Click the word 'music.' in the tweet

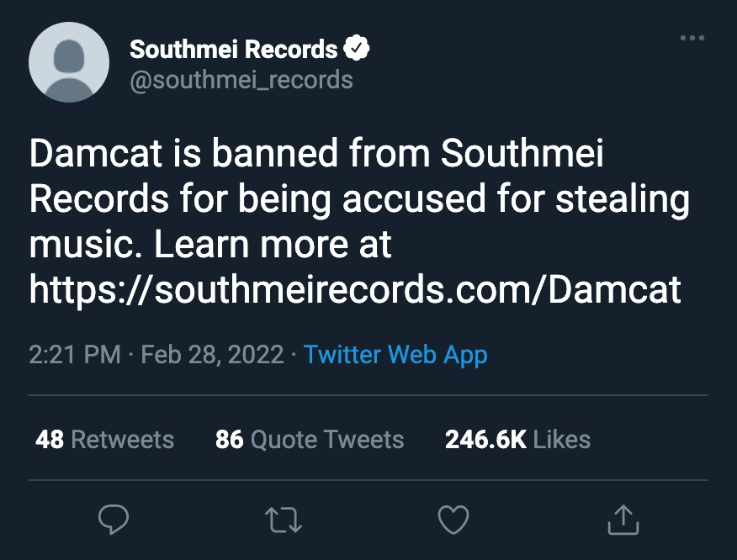87,245
